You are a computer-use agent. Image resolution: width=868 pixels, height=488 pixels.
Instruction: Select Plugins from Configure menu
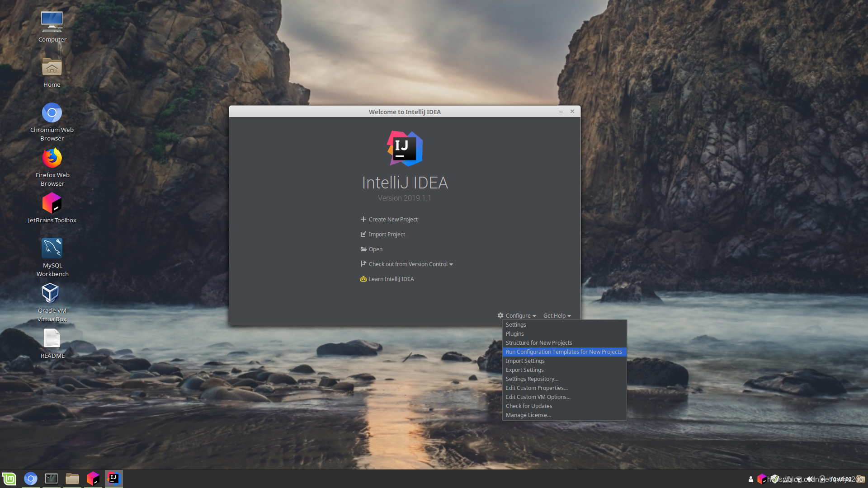coord(564,333)
